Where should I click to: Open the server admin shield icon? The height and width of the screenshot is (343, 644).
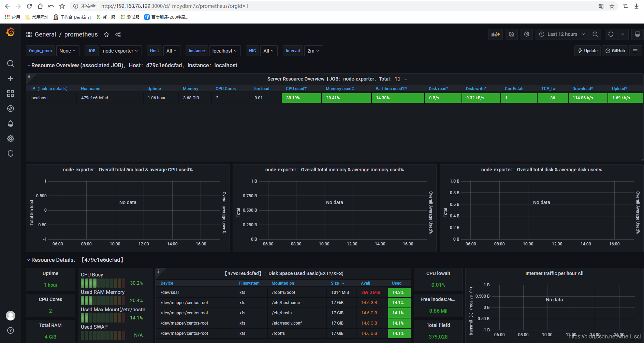(x=11, y=154)
